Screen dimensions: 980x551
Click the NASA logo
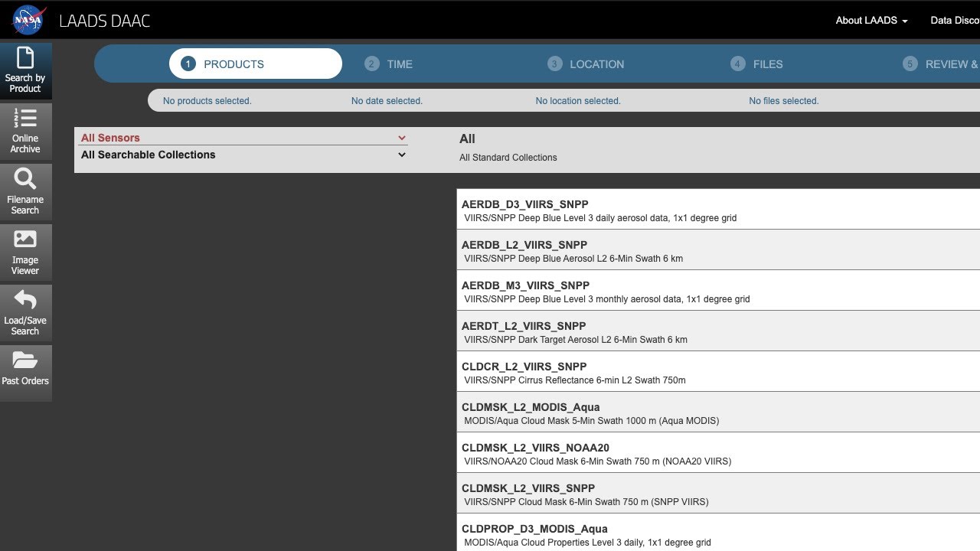[x=29, y=21]
